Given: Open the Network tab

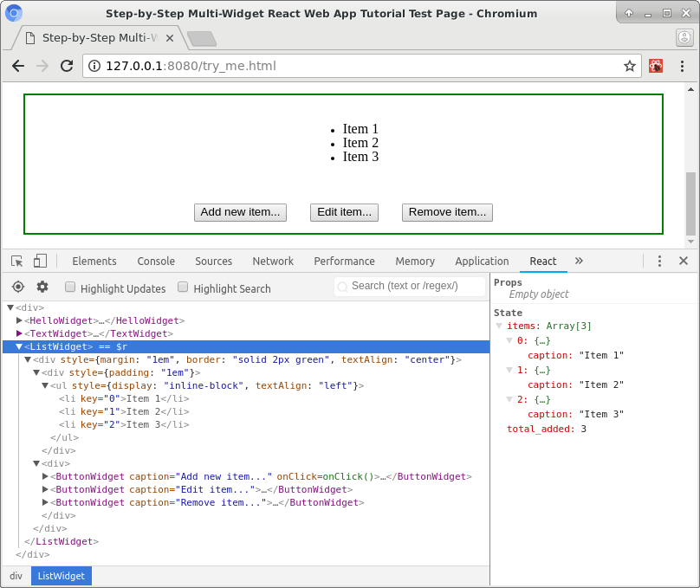Looking at the screenshot, I should pyautogui.click(x=273, y=261).
